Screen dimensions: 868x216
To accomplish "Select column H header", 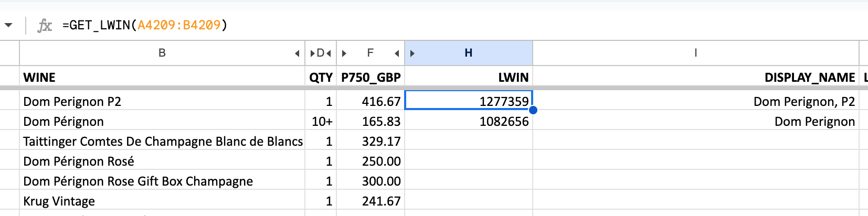I will 469,53.
